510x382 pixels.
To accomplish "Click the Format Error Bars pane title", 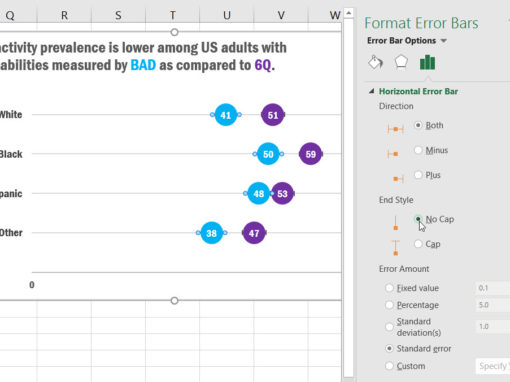I will (x=421, y=23).
